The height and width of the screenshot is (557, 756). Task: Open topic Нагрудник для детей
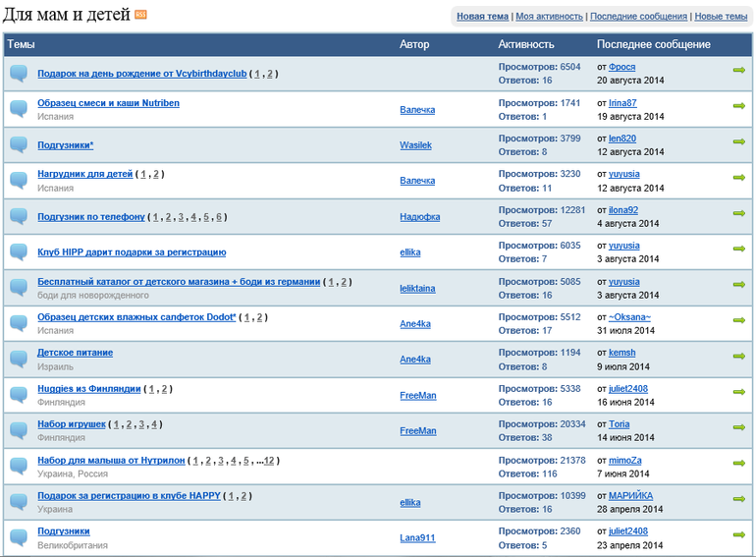pos(85,174)
